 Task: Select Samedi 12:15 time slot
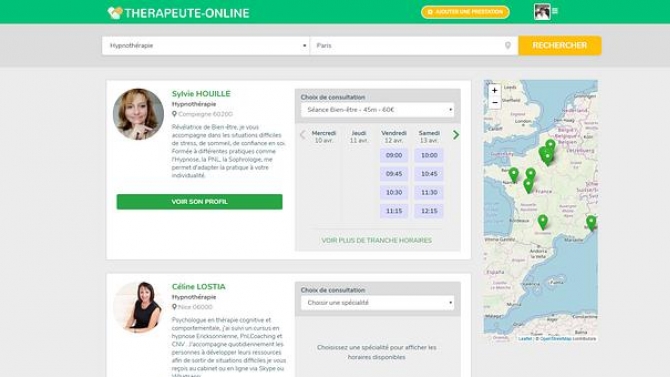429,211
